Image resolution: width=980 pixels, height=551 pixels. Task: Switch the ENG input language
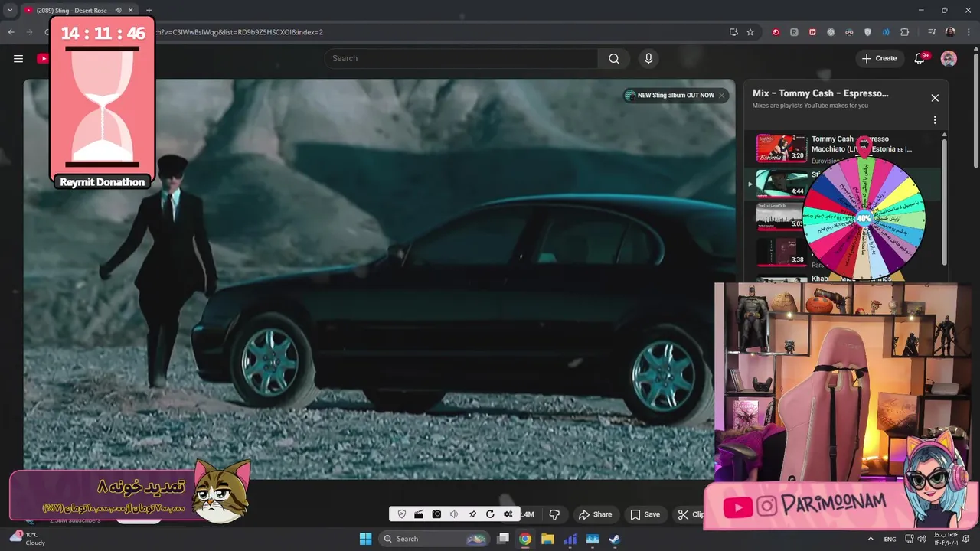890,539
